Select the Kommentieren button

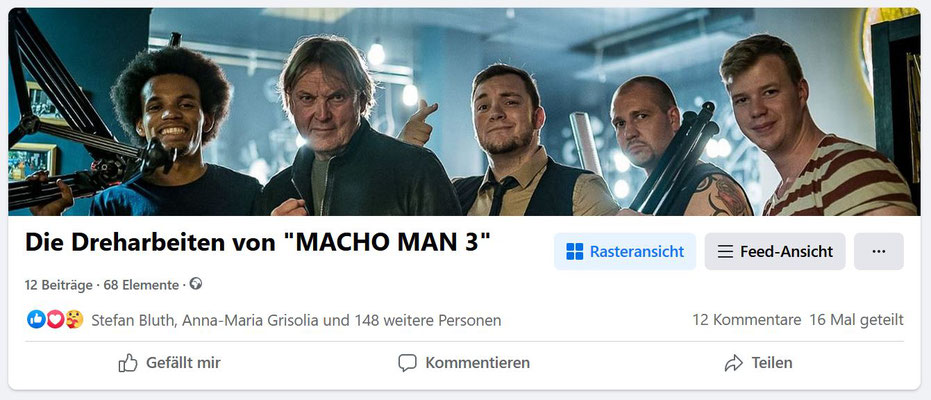(464, 363)
